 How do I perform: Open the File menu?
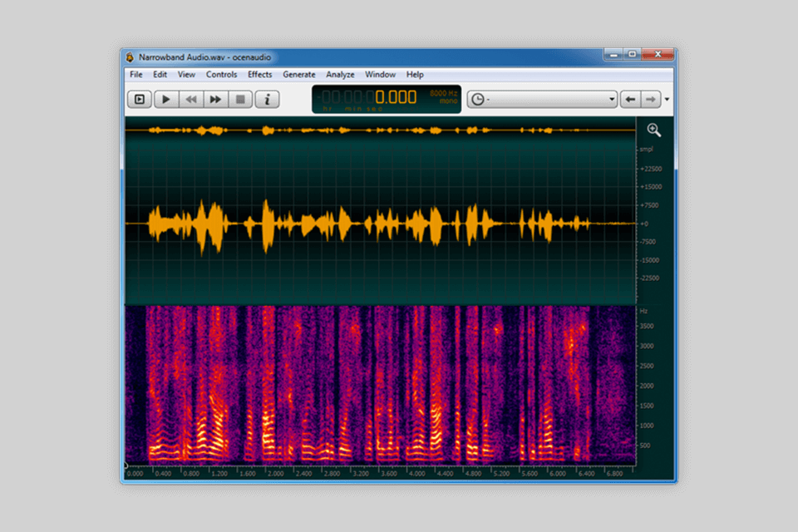click(135, 74)
